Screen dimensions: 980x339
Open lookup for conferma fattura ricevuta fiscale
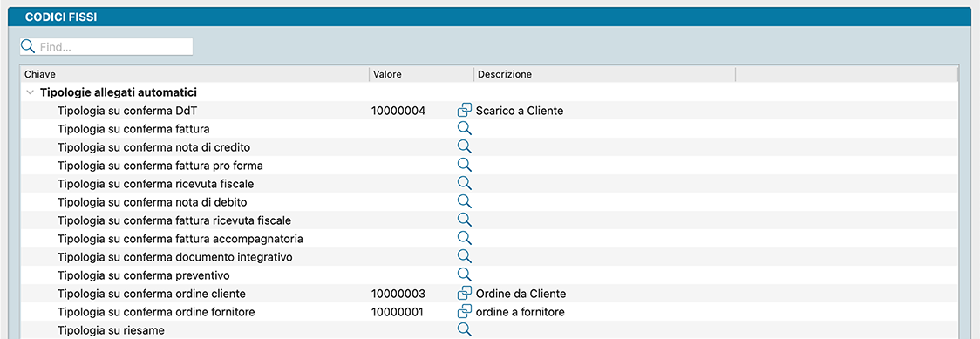pyautogui.click(x=464, y=220)
